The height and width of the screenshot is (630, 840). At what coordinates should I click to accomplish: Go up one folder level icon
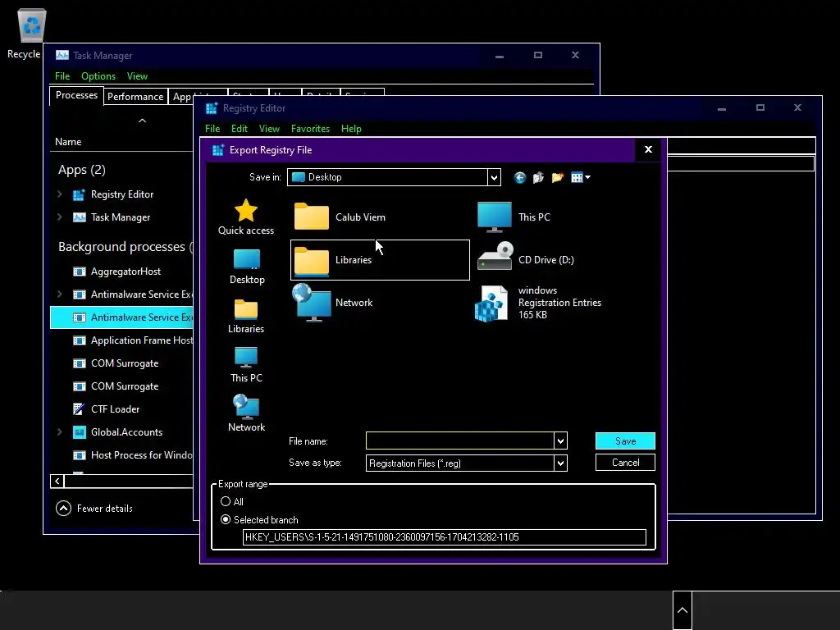click(x=538, y=177)
